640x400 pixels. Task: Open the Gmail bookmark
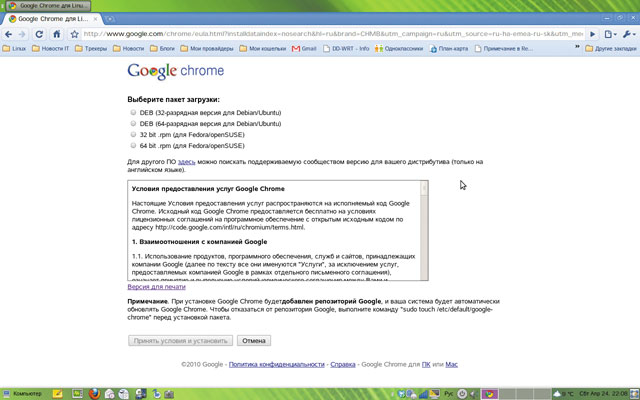(x=304, y=49)
